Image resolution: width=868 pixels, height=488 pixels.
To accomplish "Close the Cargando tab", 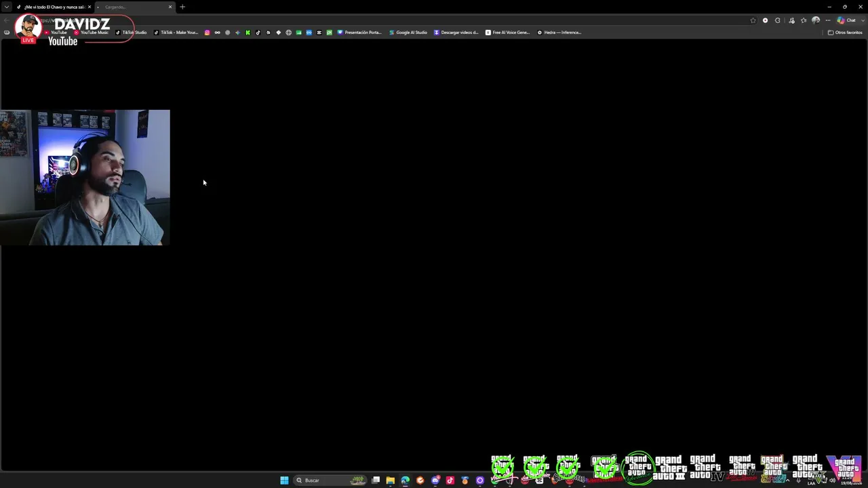I will click(x=170, y=7).
